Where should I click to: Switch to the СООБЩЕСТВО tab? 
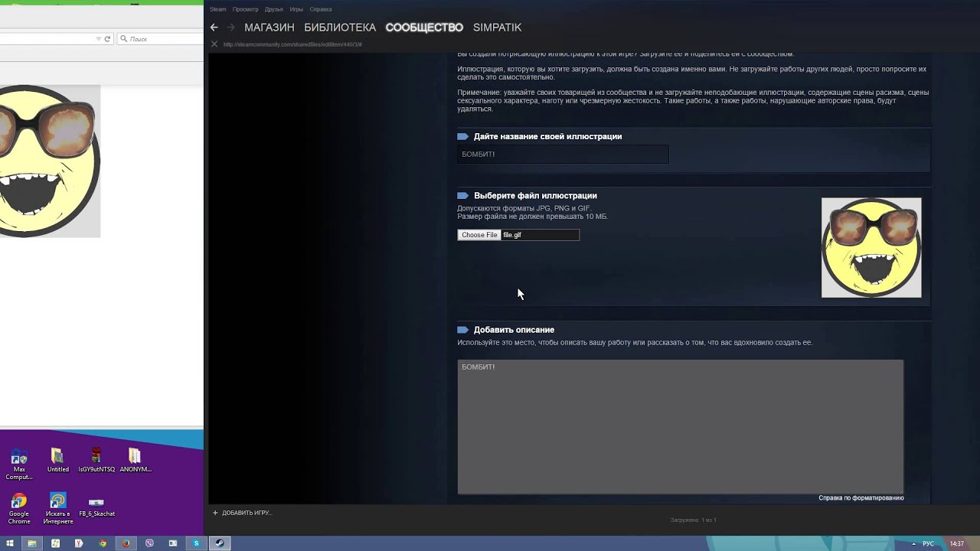click(424, 28)
